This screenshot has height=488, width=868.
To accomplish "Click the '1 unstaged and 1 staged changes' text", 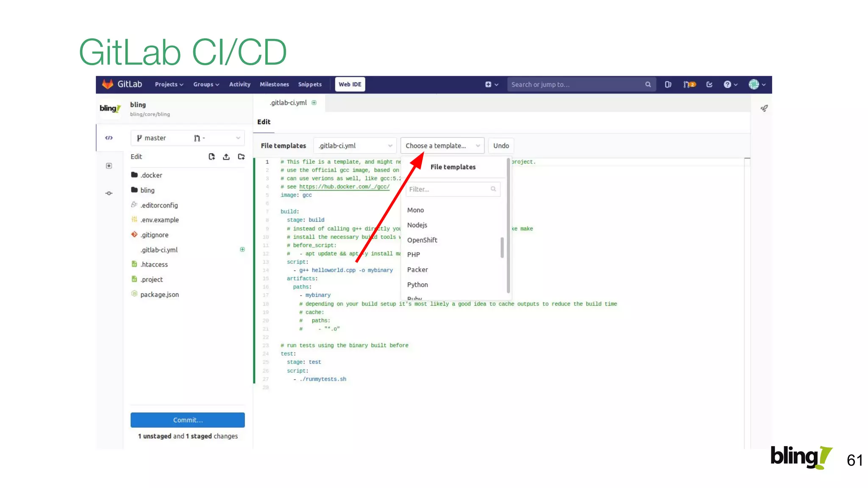I will point(188,436).
